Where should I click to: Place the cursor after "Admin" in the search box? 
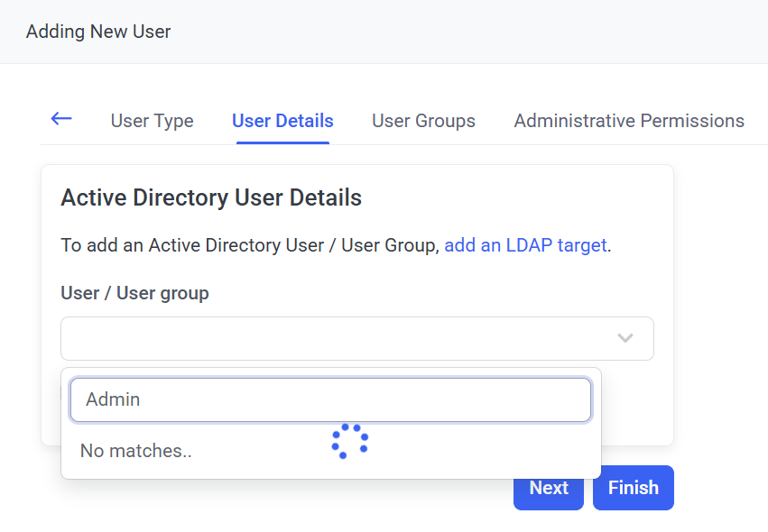pos(144,399)
